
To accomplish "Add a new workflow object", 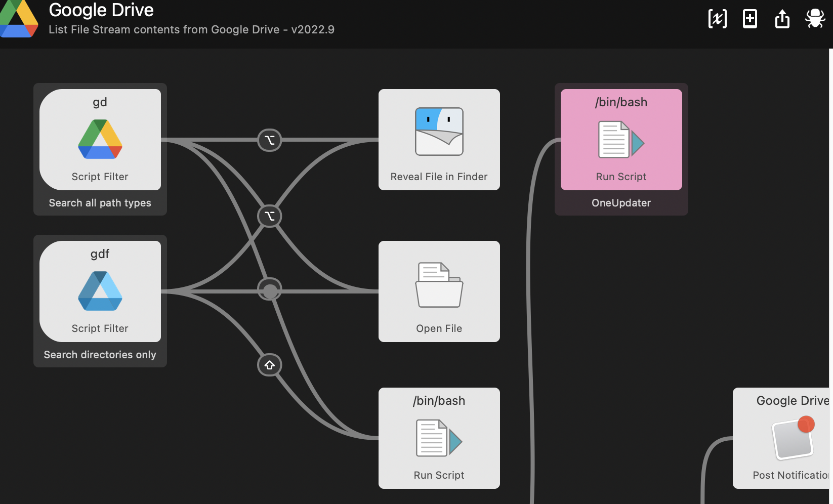I will 749,19.
